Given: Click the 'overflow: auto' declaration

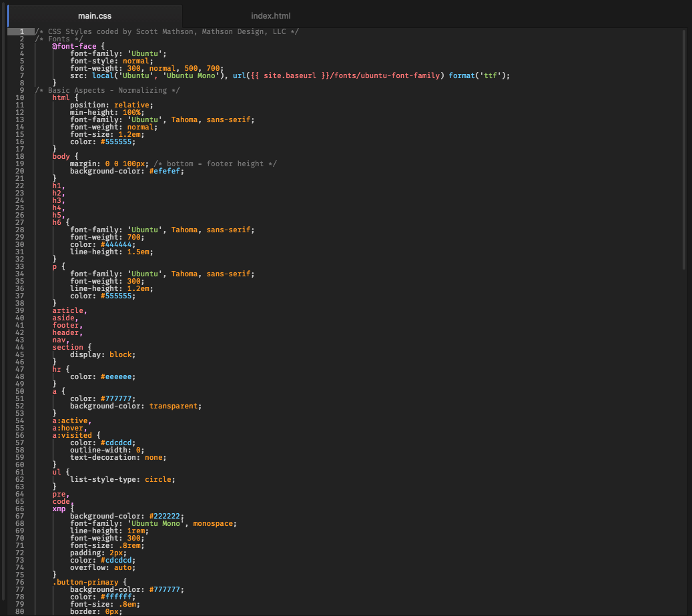Looking at the screenshot, I should (x=102, y=568).
